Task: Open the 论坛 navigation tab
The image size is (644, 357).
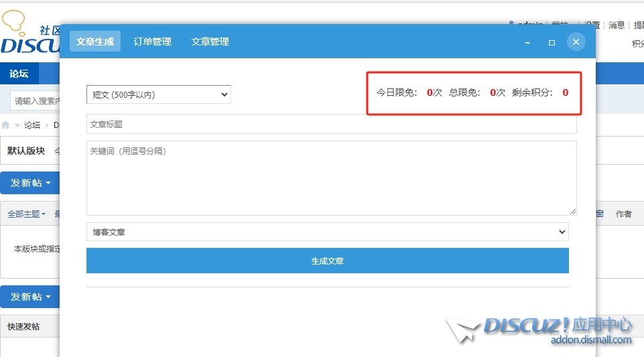Action: click(19, 74)
